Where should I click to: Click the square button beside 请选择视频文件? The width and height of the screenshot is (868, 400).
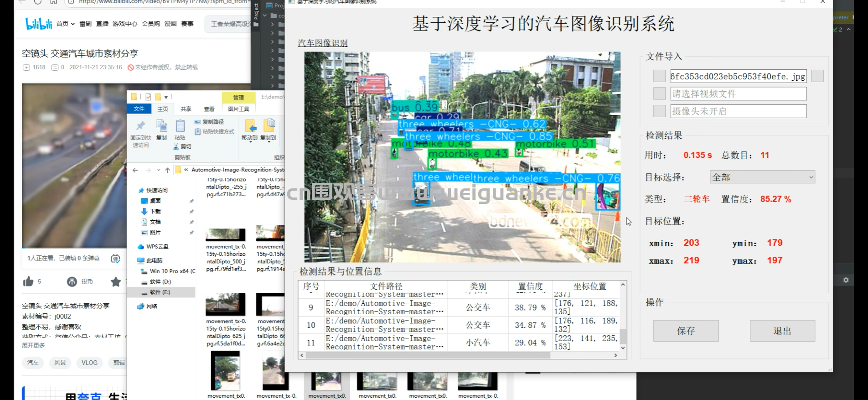(x=659, y=94)
